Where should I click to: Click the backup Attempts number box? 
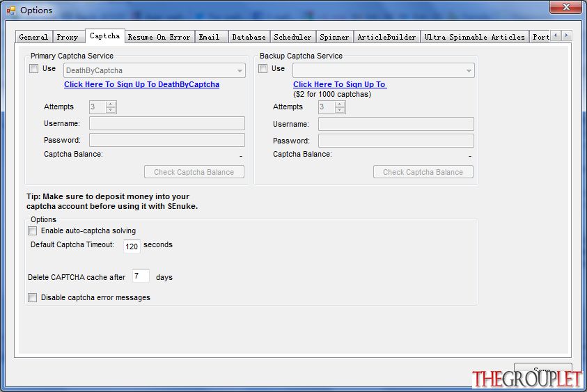327,107
